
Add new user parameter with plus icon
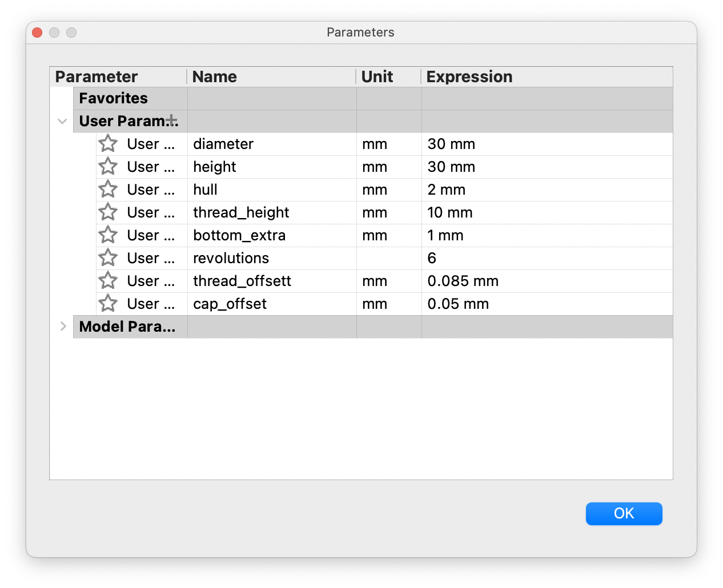pyautogui.click(x=171, y=120)
